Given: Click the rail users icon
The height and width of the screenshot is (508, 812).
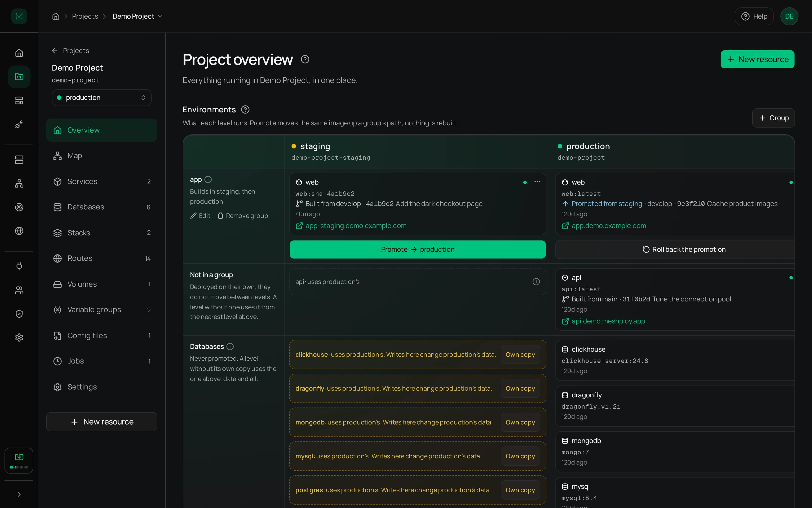Looking at the screenshot, I should [x=19, y=290].
